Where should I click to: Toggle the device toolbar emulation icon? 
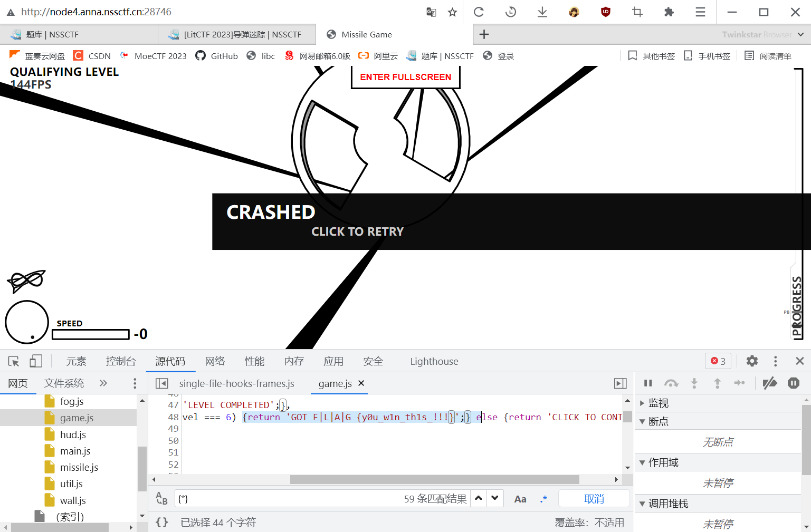click(x=36, y=361)
